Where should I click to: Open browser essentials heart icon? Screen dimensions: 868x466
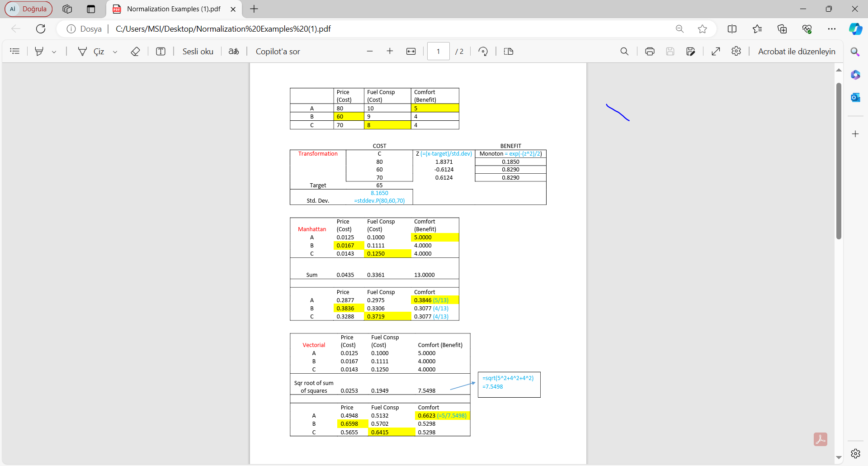click(807, 29)
